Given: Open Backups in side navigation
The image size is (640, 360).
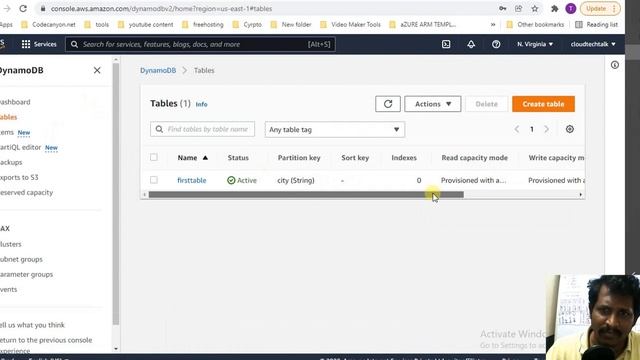Looking at the screenshot, I should (11, 162).
